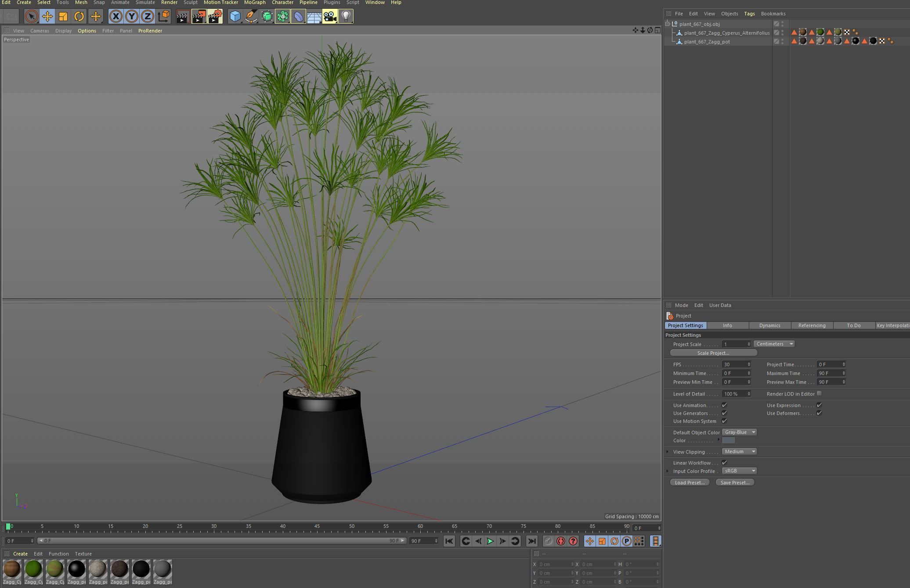Open the Centimeters unit dropdown
The height and width of the screenshot is (588, 910).
pyautogui.click(x=774, y=344)
